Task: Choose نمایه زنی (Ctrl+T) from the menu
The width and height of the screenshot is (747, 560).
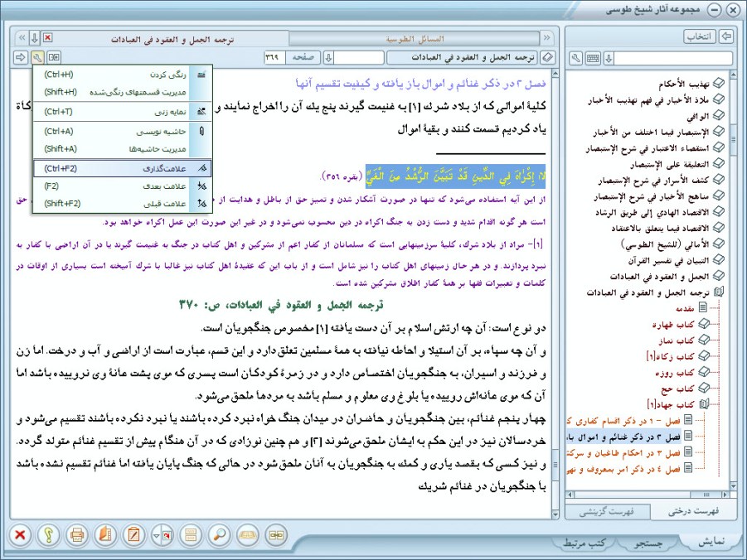Action: 123,112
